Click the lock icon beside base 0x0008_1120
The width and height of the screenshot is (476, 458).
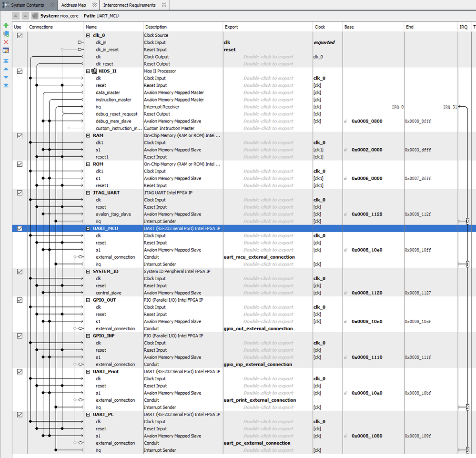pos(345,293)
